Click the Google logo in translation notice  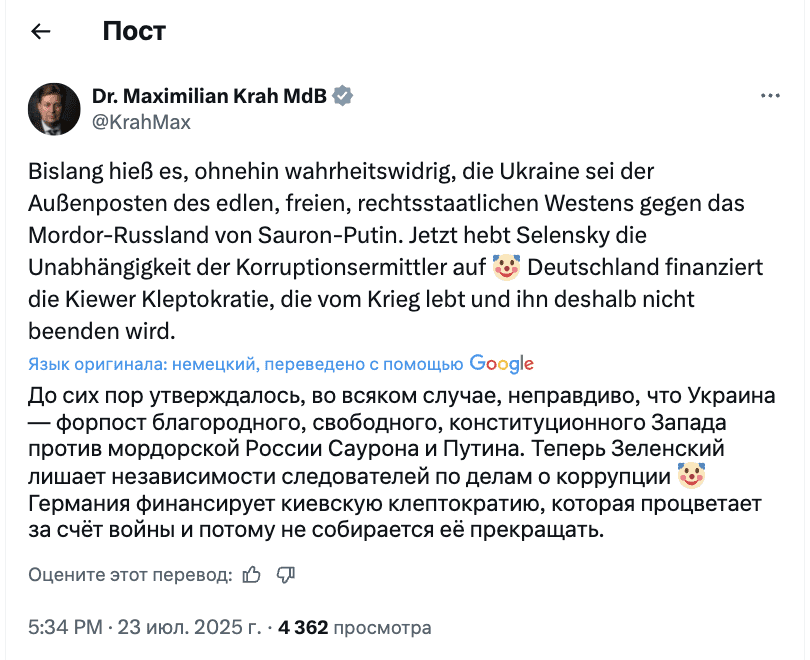(501, 364)
